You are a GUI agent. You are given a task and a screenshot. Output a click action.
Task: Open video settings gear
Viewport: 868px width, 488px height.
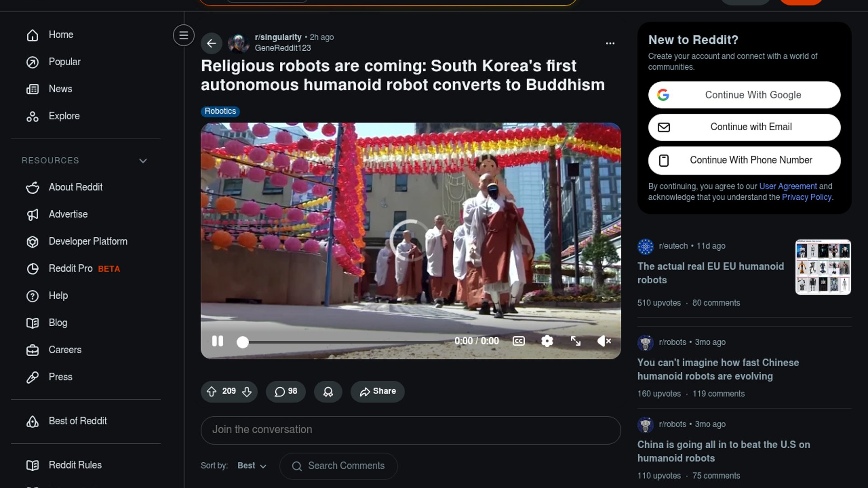(x=547, y=341)
